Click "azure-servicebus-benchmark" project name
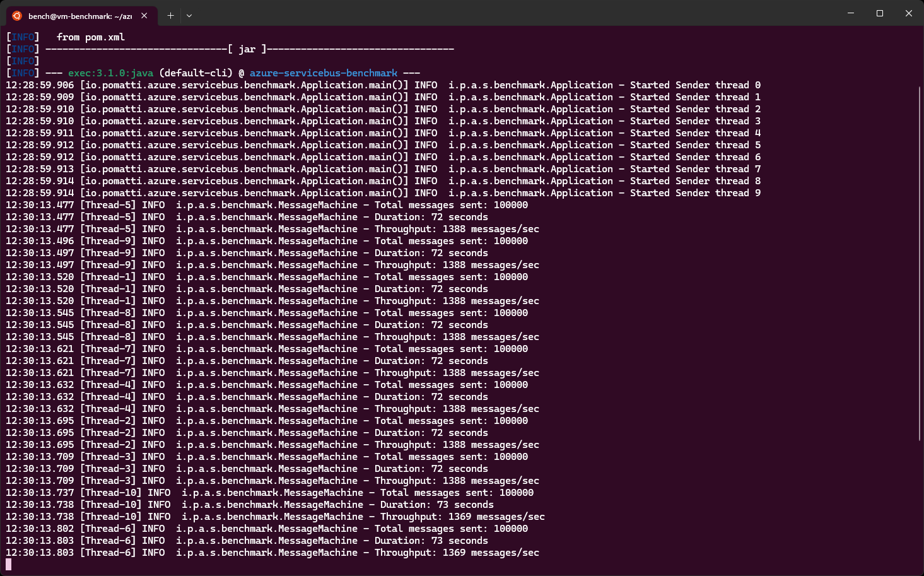The height and width of the screenshot is (576, 924). coord(324,73)
